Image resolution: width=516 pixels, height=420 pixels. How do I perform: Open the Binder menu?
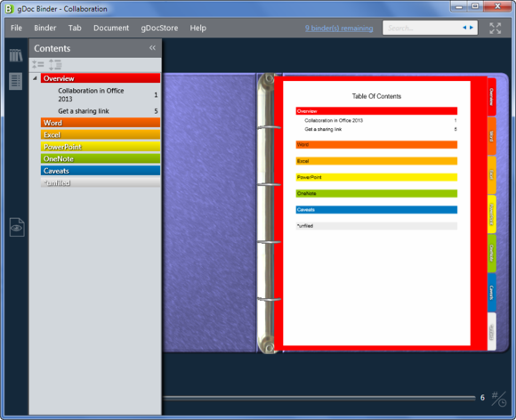pyautogui.click(x=45, y=28)
